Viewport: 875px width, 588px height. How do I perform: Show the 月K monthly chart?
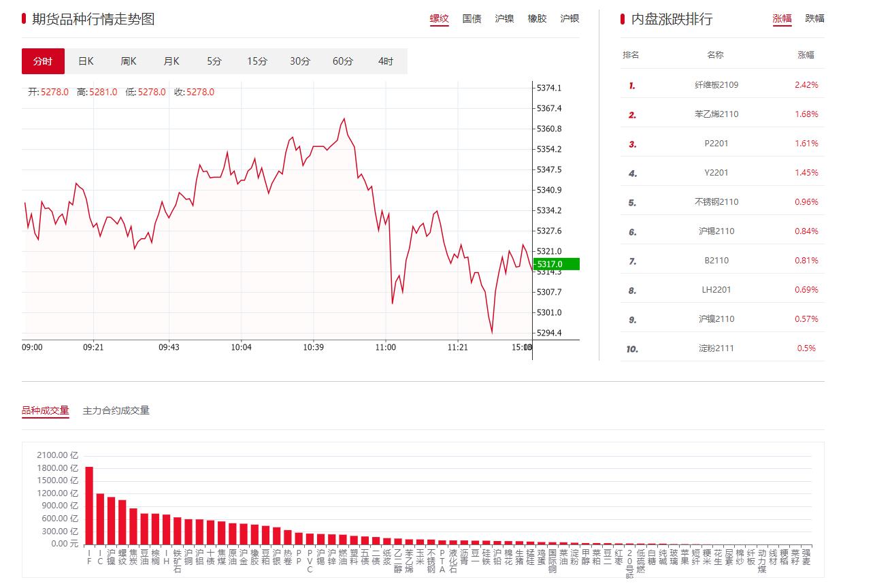tap(171, 61)
